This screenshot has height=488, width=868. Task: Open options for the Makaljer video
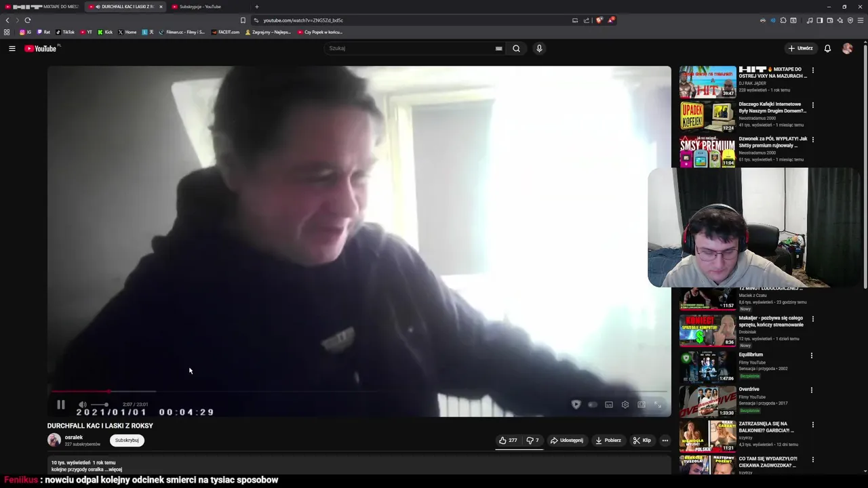coord(812,319)
